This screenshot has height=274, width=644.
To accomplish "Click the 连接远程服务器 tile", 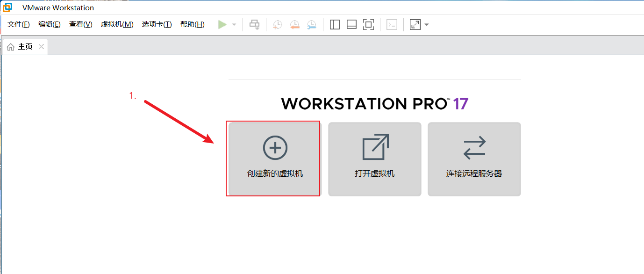I will coord(474,159).
